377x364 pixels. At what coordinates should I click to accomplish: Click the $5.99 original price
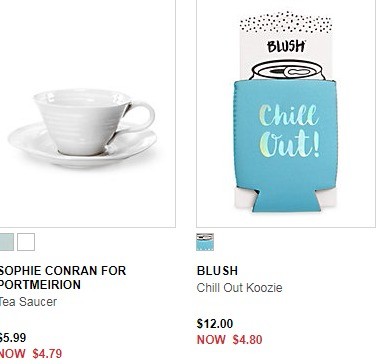[13, 338]
